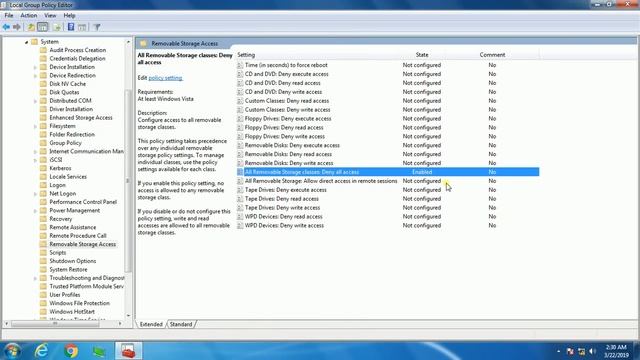
Task: Select Removable Storage Access in tree
Action: (82, 244)
